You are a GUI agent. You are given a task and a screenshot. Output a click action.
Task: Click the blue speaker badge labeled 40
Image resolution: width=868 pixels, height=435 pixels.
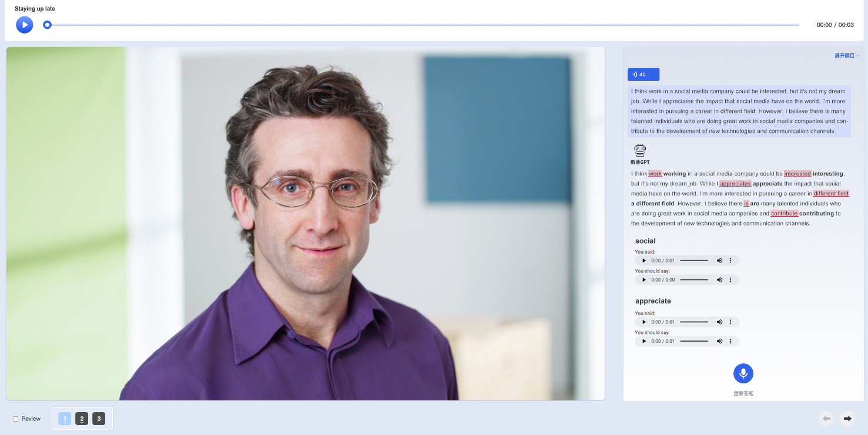click(644, 75)
